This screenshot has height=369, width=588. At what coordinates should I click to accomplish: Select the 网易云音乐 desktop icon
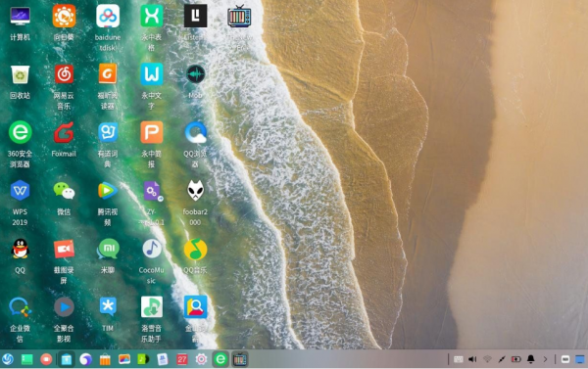pyautogui.click(x=64, y=74)
